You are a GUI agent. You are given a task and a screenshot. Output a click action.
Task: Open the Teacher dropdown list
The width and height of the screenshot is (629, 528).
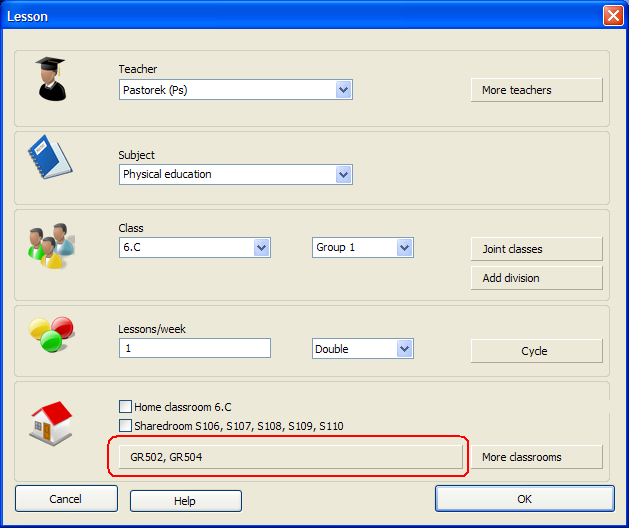click(x=343, y=90)
